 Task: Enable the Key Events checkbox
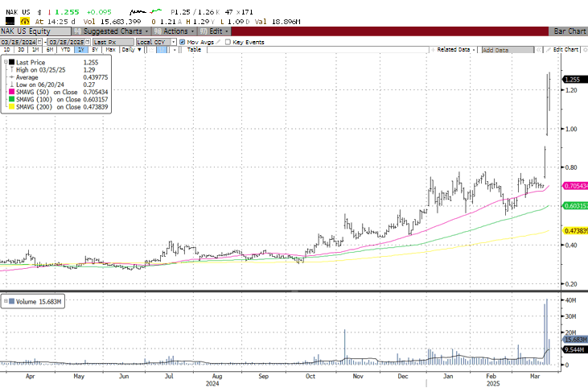coord(228,42)
